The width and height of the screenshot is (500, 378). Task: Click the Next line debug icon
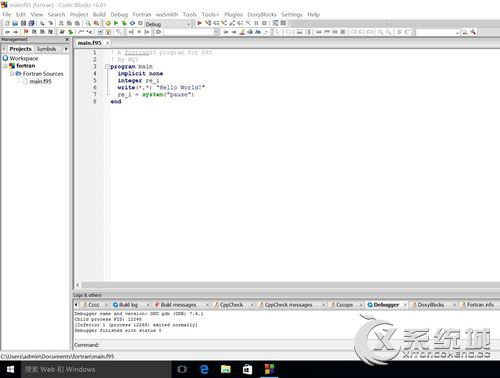[216, 23]
